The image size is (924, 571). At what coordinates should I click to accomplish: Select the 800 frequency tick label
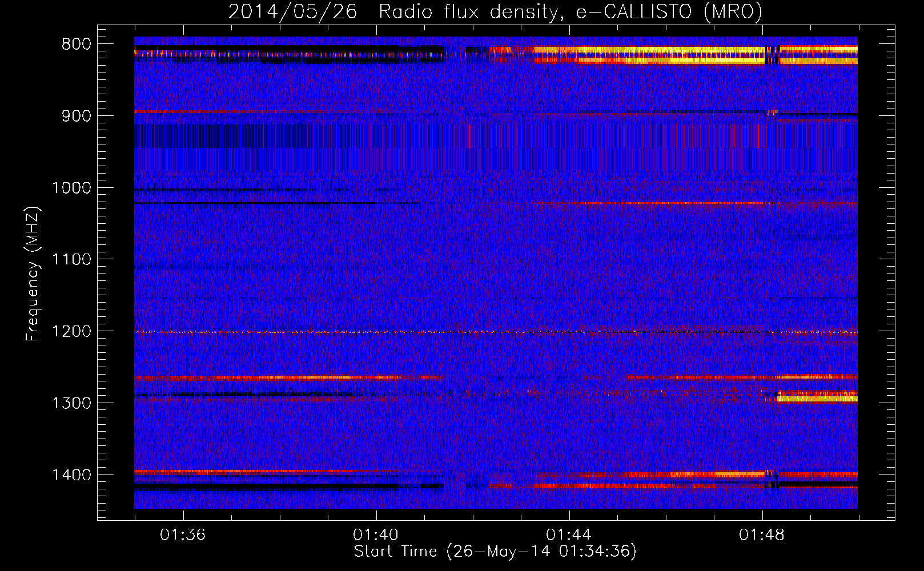(77, 45)
